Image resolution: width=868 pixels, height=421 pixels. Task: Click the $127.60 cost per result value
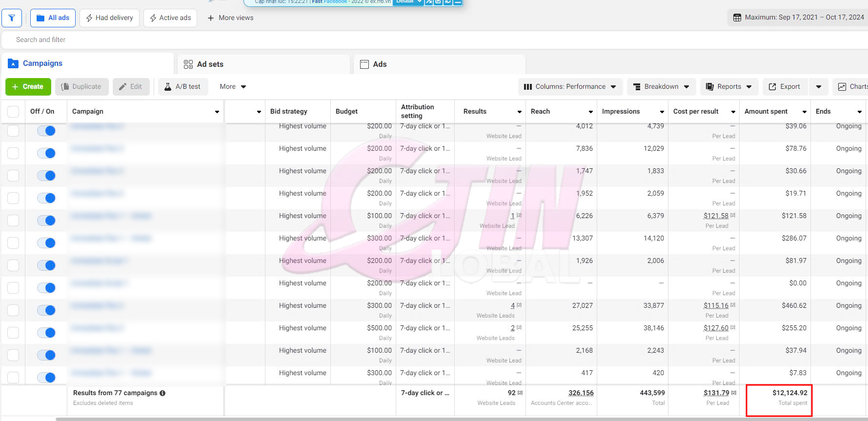pyautogui.click(x=716, y=328)
